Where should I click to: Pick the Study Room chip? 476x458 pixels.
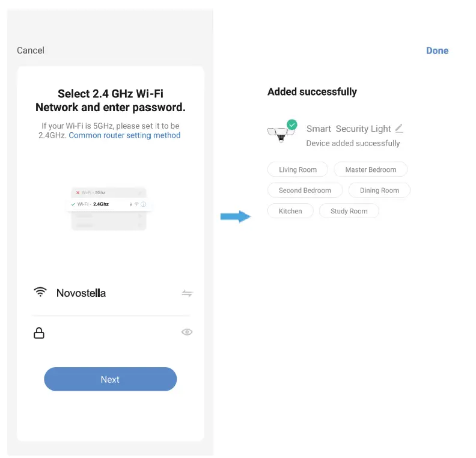click(349, 211)
